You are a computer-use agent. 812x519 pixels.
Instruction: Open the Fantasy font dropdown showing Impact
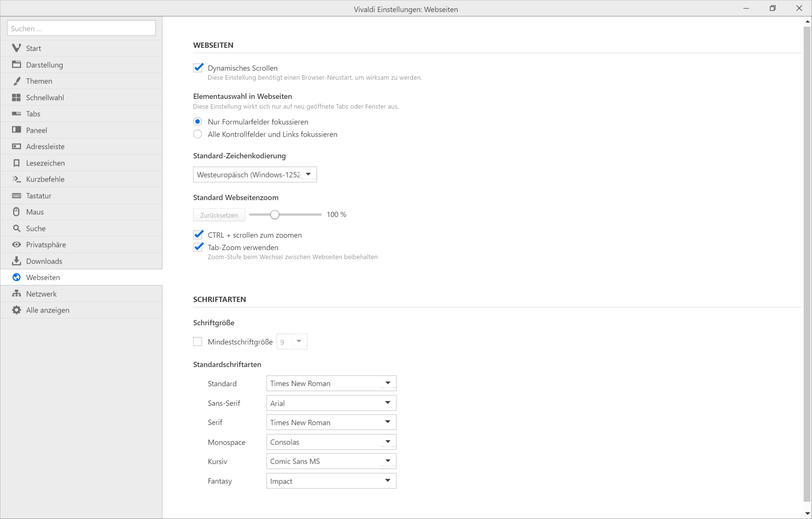[331, 481]
